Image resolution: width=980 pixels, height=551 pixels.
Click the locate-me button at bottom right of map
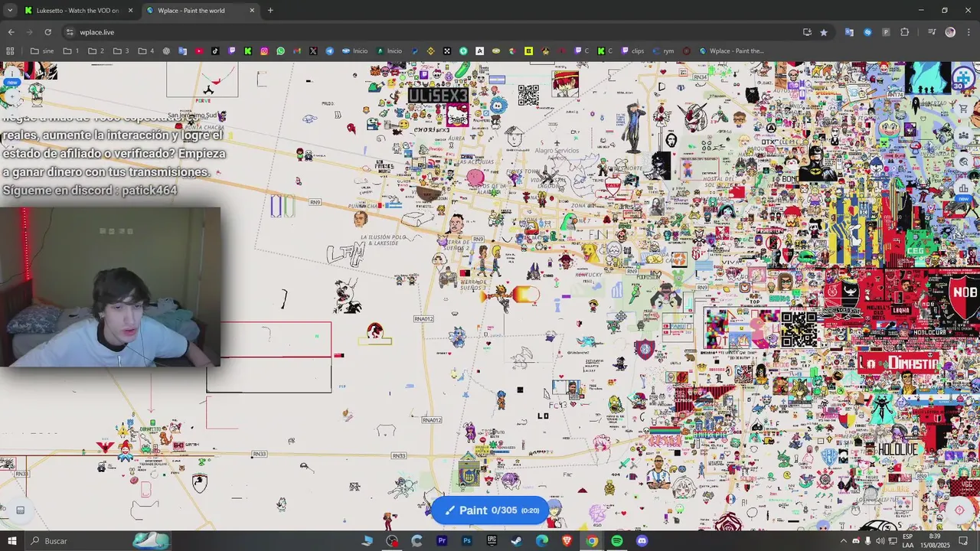click(959, 510)
